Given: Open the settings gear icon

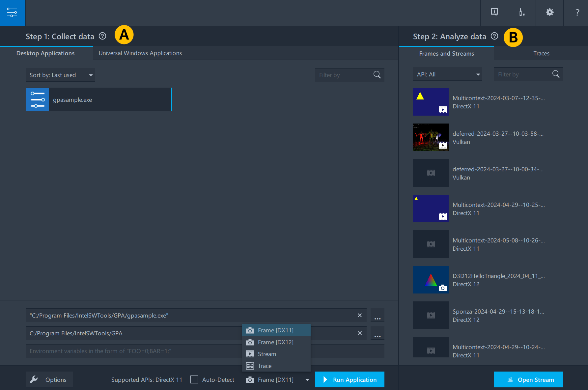Looking at the screenshot, I should (549, 13).
